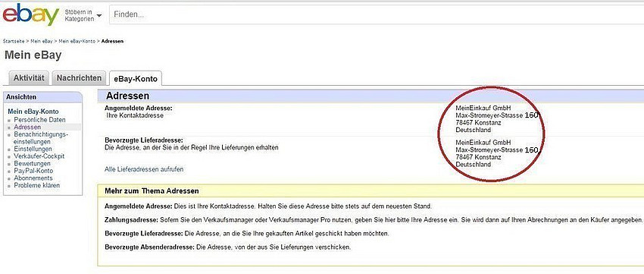Click the Bevorzugte Lieferadresse label

coord(144,140)
